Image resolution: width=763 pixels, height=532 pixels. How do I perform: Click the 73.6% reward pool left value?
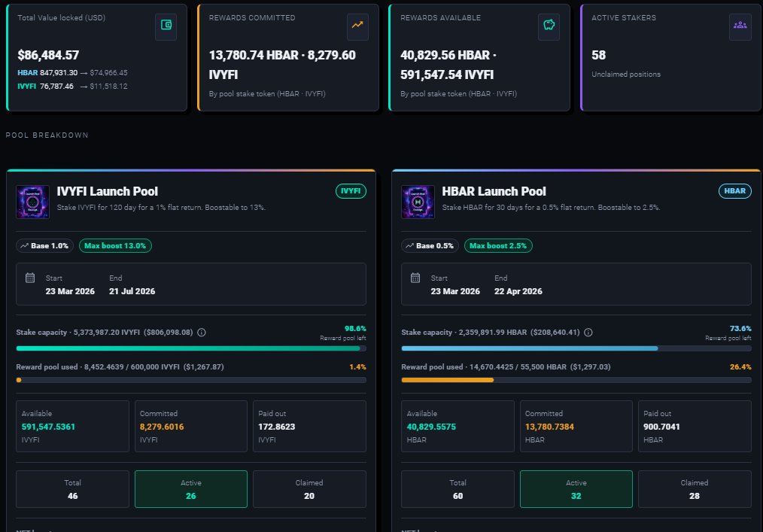tap(740, 329)
